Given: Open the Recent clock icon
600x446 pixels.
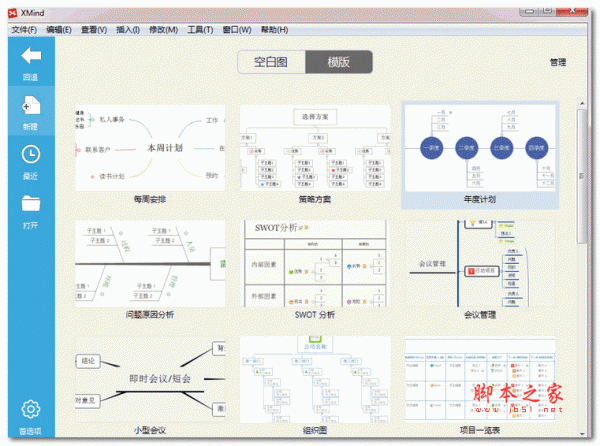Looking at the screenshot, I should tap(31, 155).
